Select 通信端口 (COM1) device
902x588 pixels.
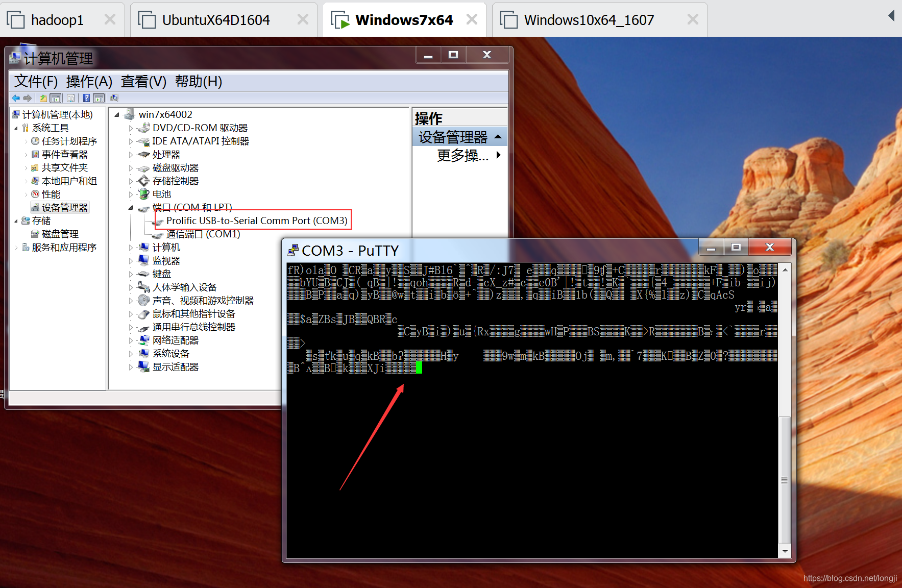203,234
